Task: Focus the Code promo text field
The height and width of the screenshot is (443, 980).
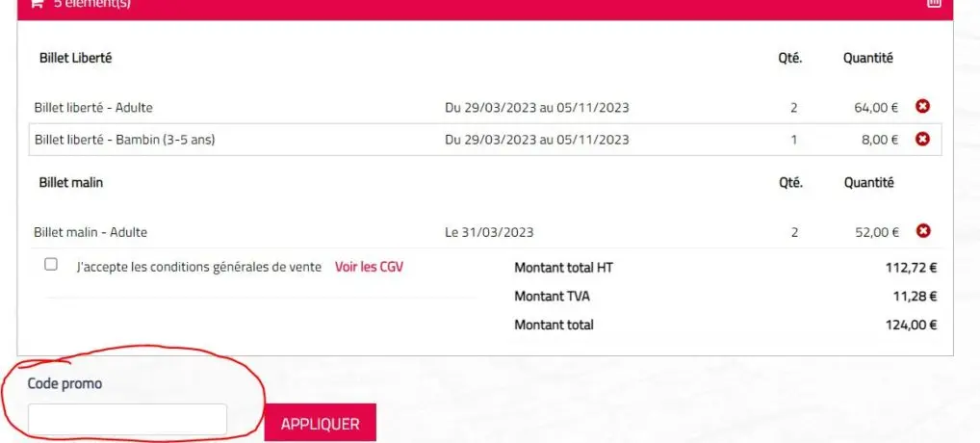Action: point(127,420)
